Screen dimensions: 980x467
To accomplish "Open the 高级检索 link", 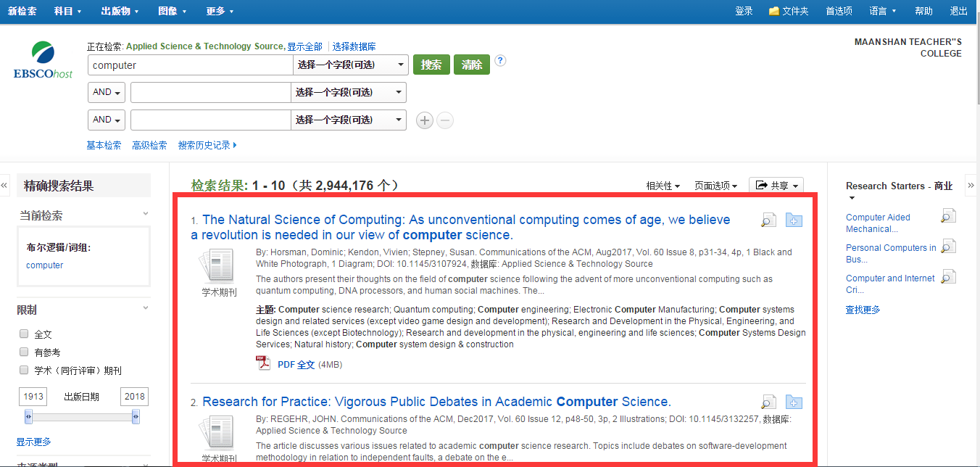I will point(149,145).
